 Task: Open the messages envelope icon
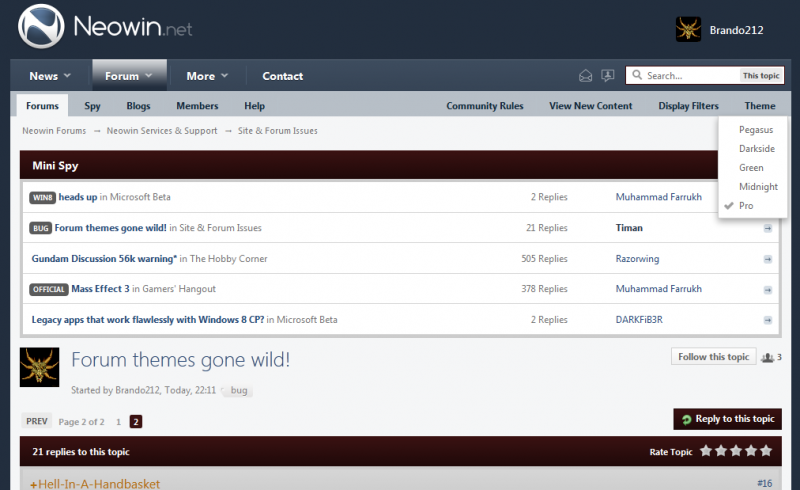(x=585, y=76)
